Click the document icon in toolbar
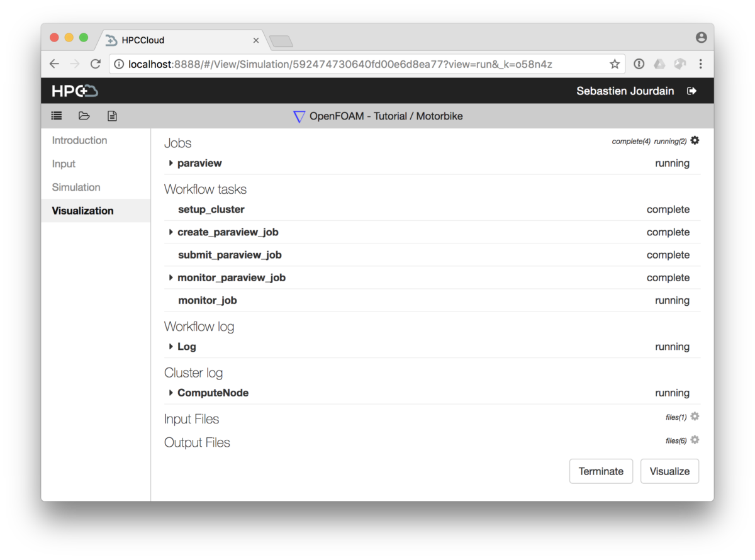Image resolution: width=755 pixels, height=560 pixels. [x=112, y=116]
